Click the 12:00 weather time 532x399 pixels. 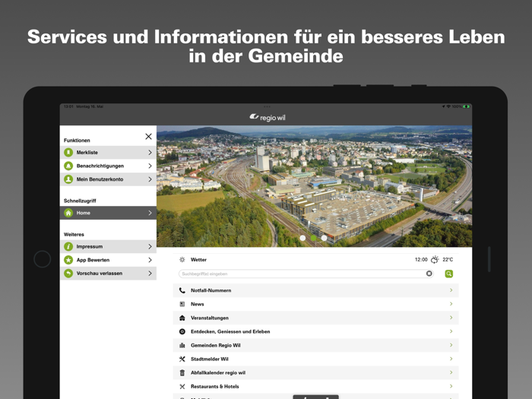point(421,260)
